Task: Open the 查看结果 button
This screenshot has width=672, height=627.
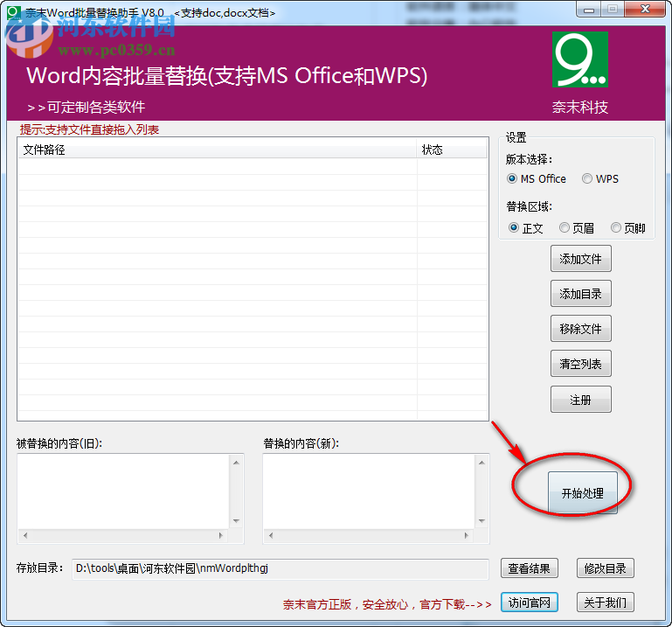Action: pyautogui.click(x=530, y=568)
